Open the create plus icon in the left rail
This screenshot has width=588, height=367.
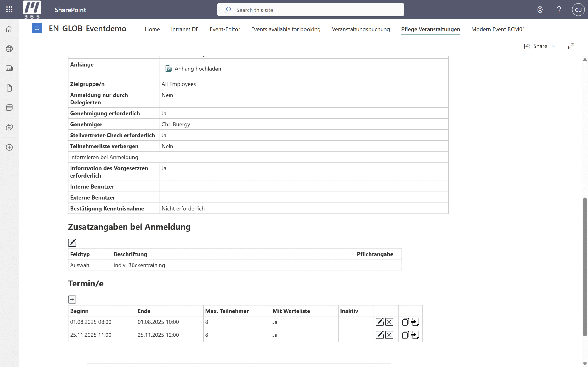pyautogui.click(x=9, y=147)
